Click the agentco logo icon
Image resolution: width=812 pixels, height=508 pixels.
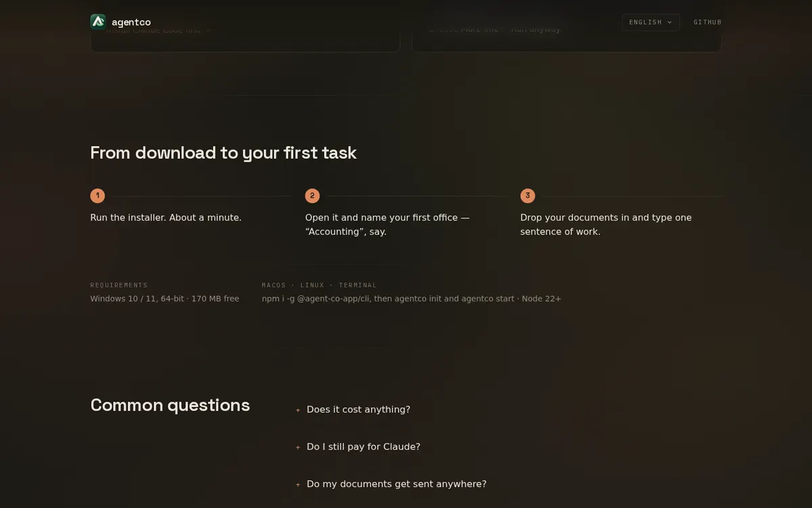(98, 22)
